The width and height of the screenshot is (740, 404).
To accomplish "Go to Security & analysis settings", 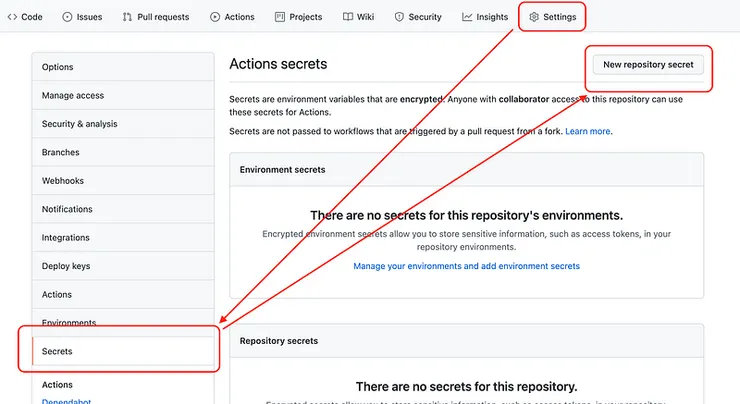I will click(79, 124).
